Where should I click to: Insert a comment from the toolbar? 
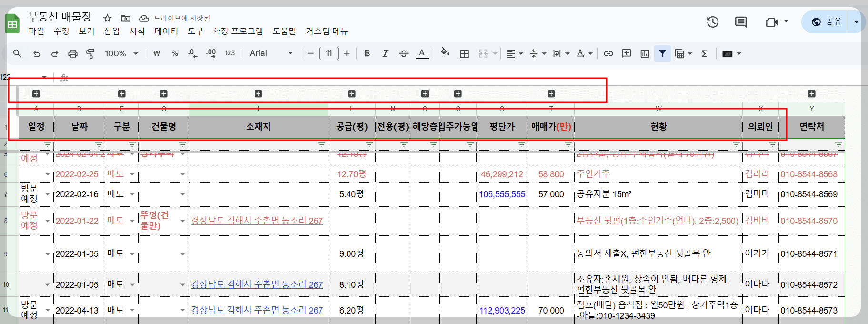pos(627,53)
